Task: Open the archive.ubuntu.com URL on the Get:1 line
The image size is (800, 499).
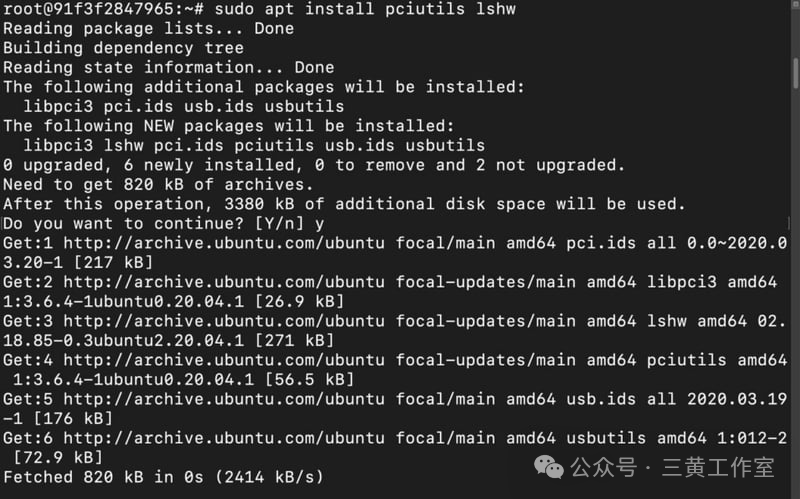Action: [224, 243]
